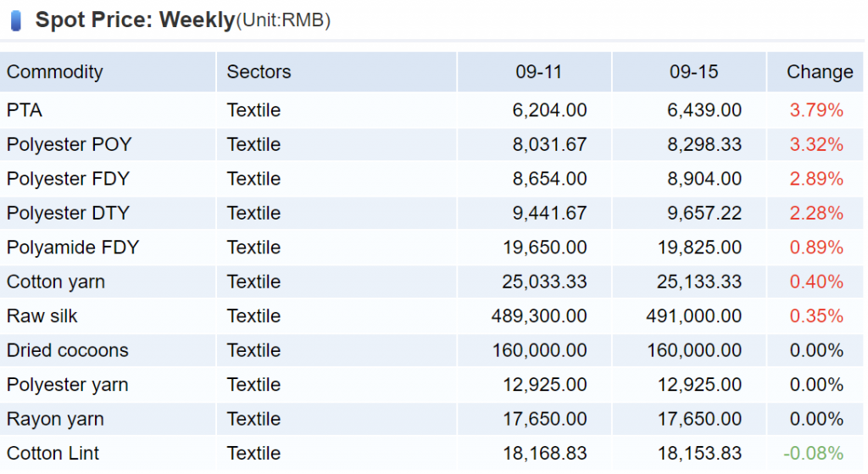Select the 09-15 date column header
The image size is (868, 474).
pyautogui.click(x=693, y=72)
